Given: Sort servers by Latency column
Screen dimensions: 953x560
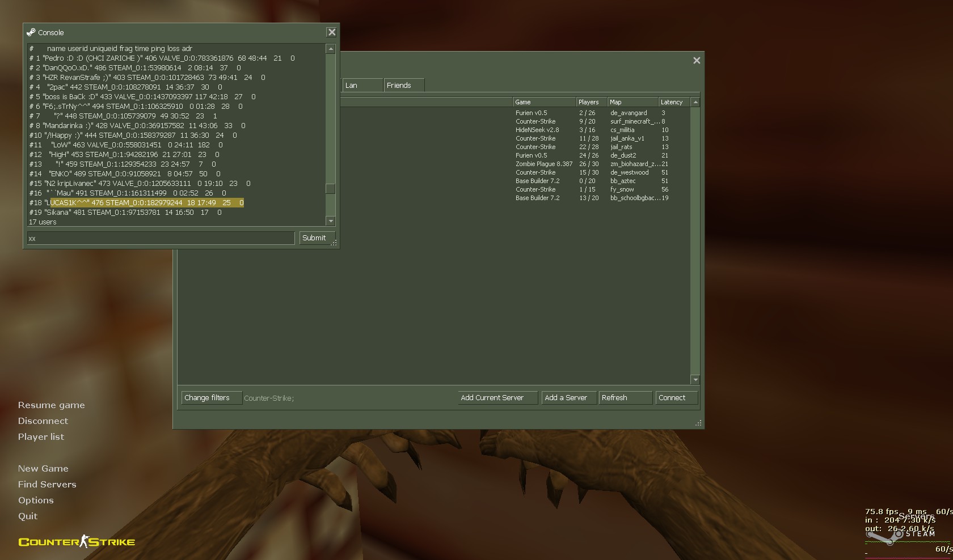Looking at the screenshot, I should pyautogui.click(x=674, y=102).
